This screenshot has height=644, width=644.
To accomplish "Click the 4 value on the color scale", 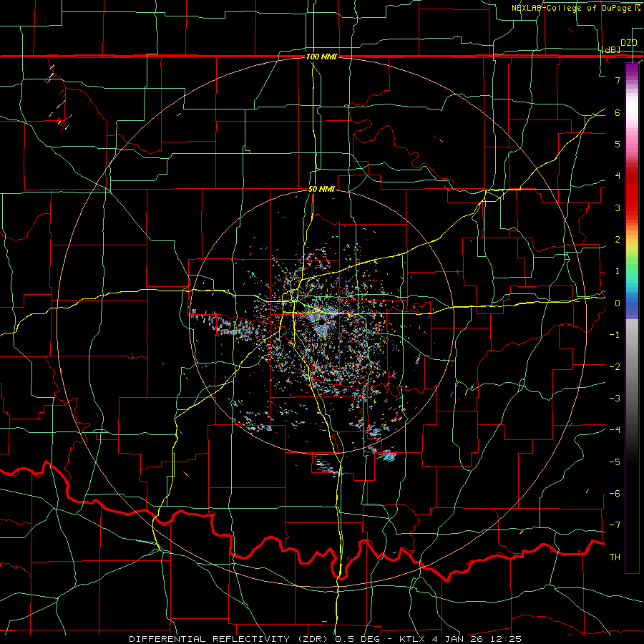I will coord(618,176).
